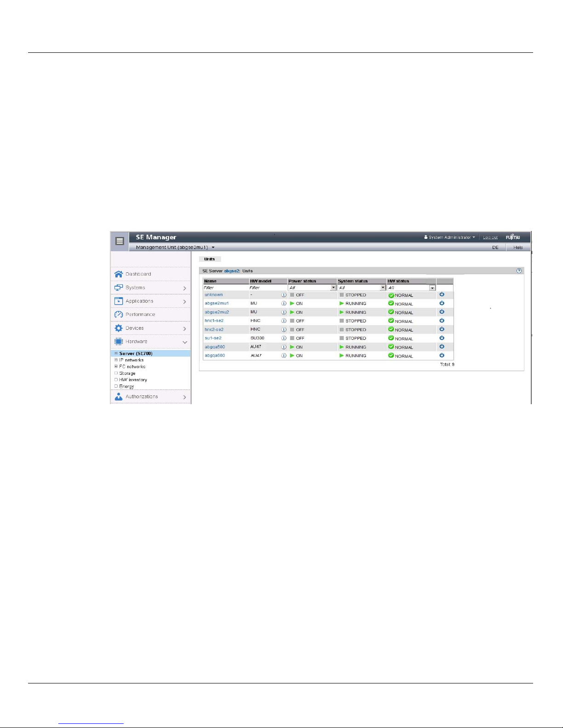Click the info icon for abgse2mu2
The width and height of the screenshot is (563, 728).
click(x=284, y=312)
